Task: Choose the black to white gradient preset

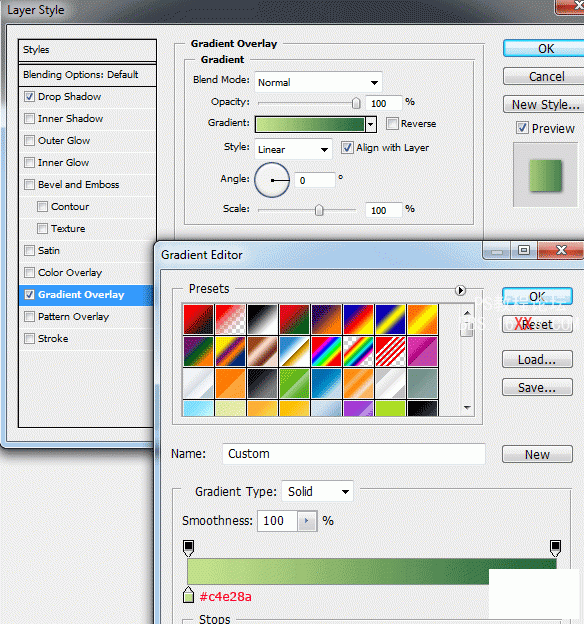Action: 262,319
